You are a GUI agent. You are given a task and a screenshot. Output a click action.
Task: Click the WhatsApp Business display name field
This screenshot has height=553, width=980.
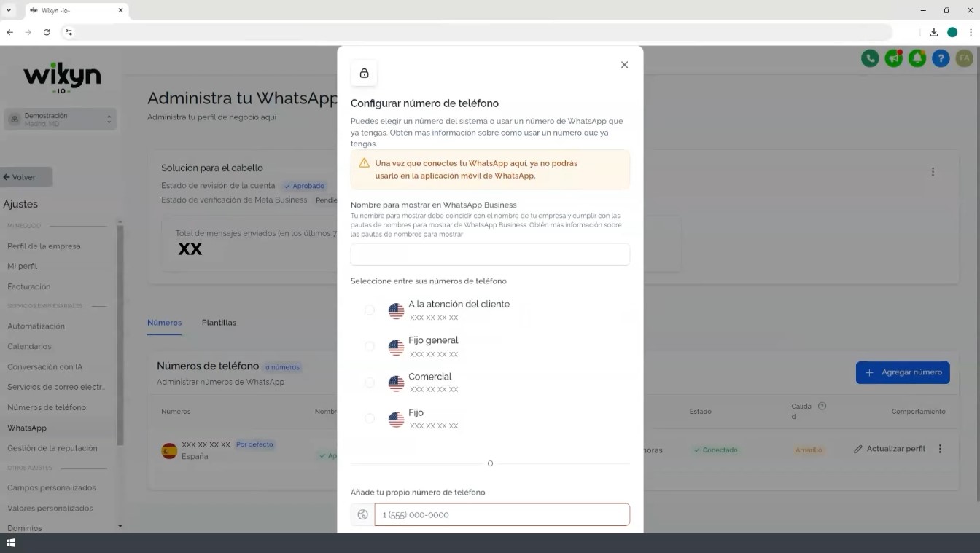coord(490,254)
